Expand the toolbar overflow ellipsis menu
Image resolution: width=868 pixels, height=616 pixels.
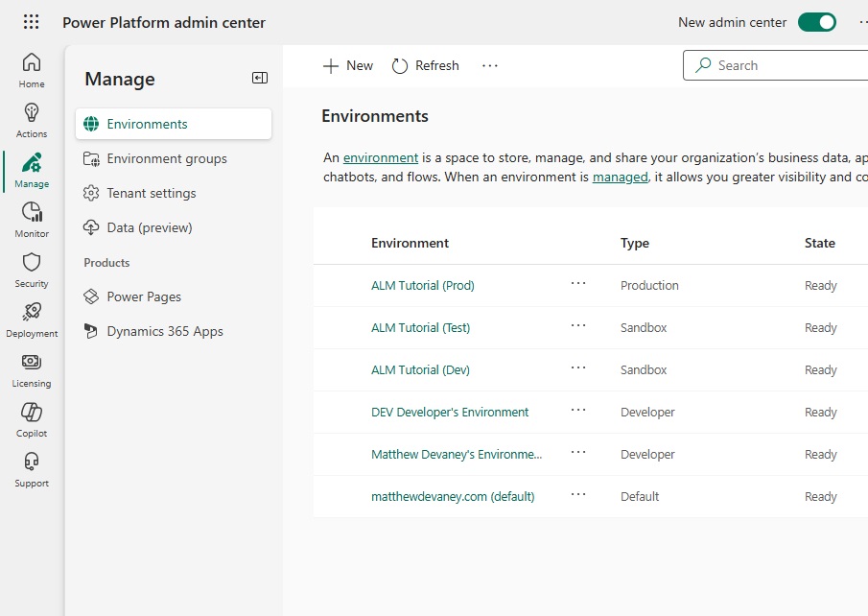[490, 65]
